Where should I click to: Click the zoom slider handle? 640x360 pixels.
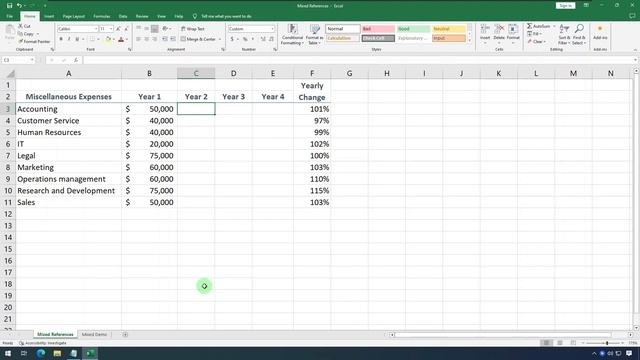[x=607, y=343]
